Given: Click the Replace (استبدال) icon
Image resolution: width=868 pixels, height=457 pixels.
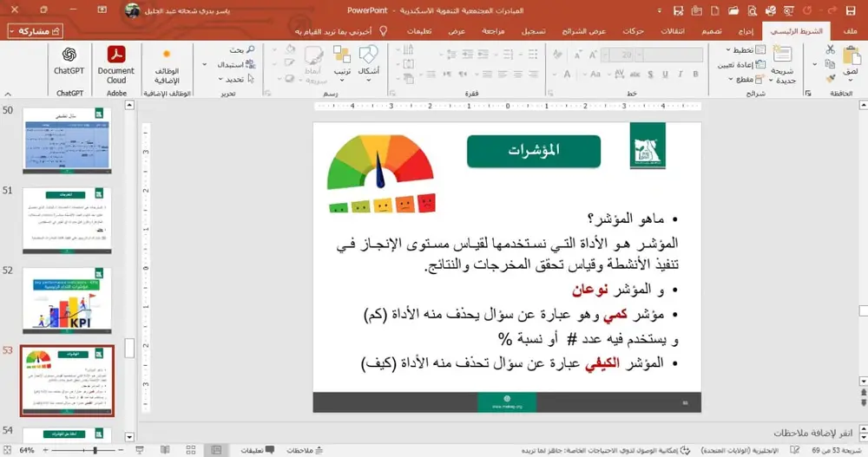Looking at the screenshot, I should 250,64.
